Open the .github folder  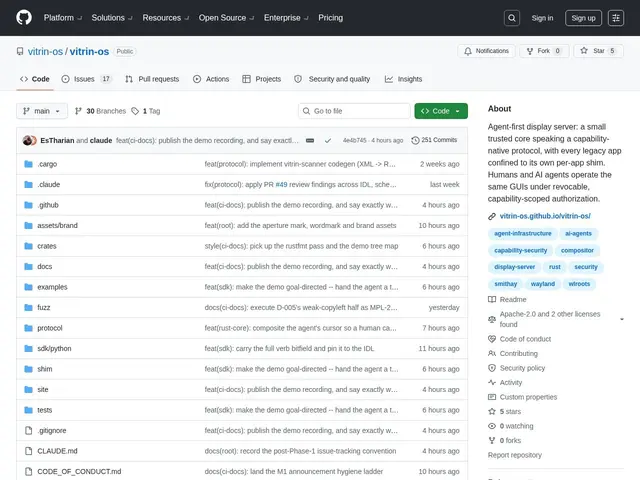tap(48, 205)
